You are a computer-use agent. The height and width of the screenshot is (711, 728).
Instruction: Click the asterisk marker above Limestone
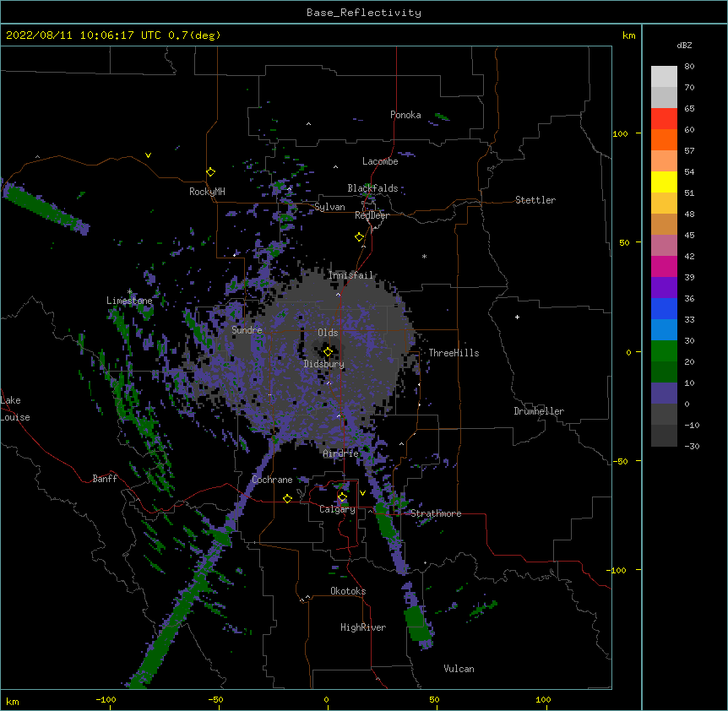(130, 292)
